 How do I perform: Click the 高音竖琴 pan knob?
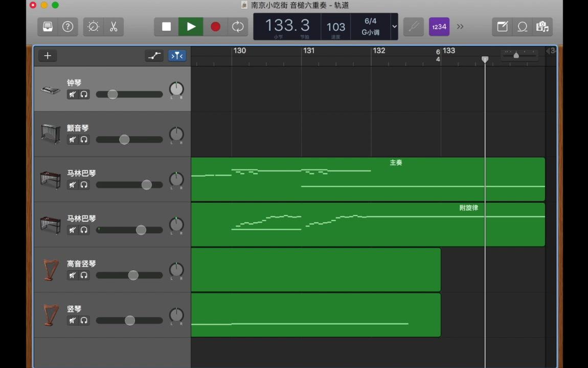pyautogui.click(x=176, y=270)
